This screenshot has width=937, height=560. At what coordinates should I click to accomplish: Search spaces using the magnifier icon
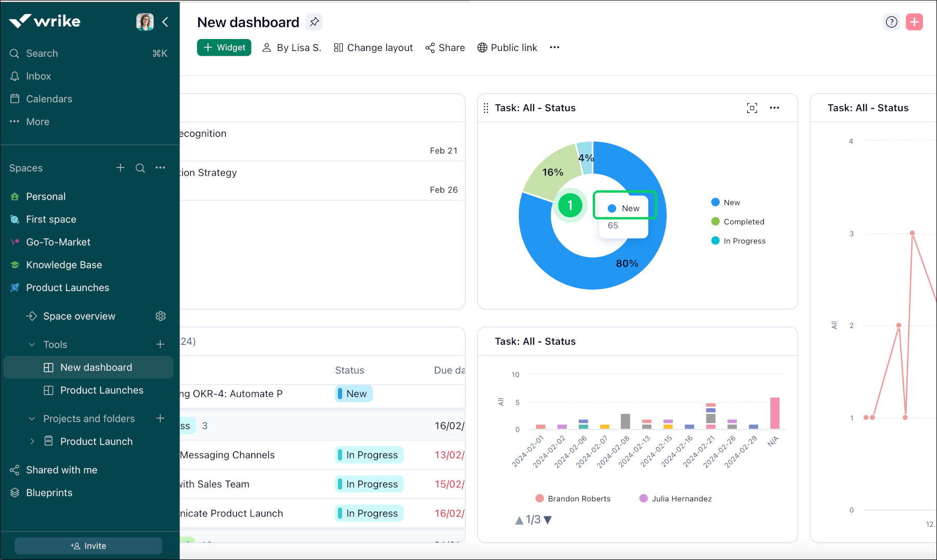(140, 168)
